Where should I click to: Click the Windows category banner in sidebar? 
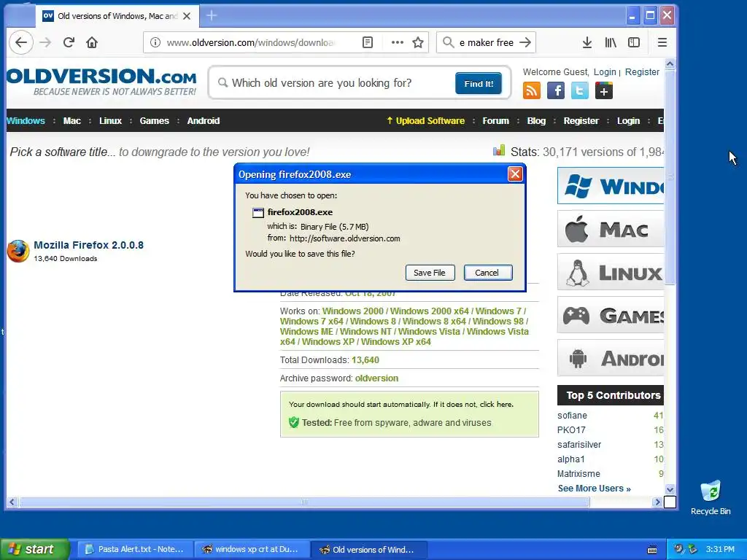pyautogui.click(x=611, y=186)
